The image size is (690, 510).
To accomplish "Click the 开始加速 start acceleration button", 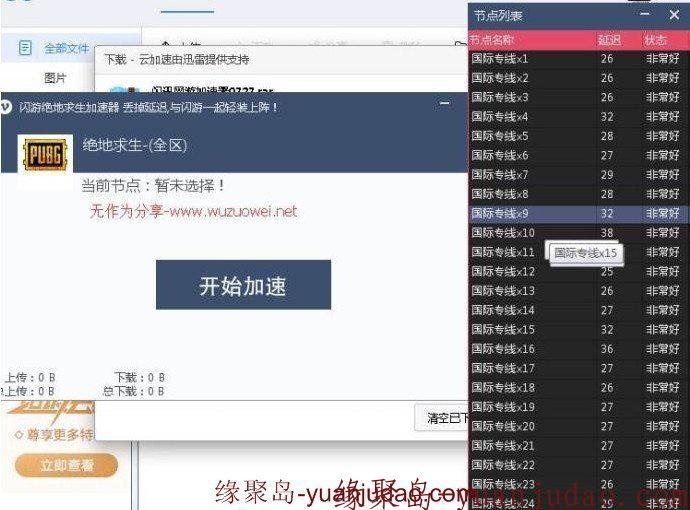I will point(243,285).
